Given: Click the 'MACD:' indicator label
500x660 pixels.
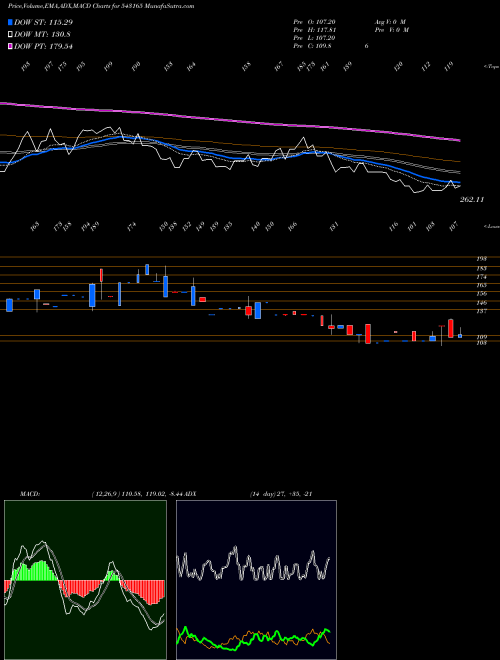Looking at the screenshot, I should point(30,494).
